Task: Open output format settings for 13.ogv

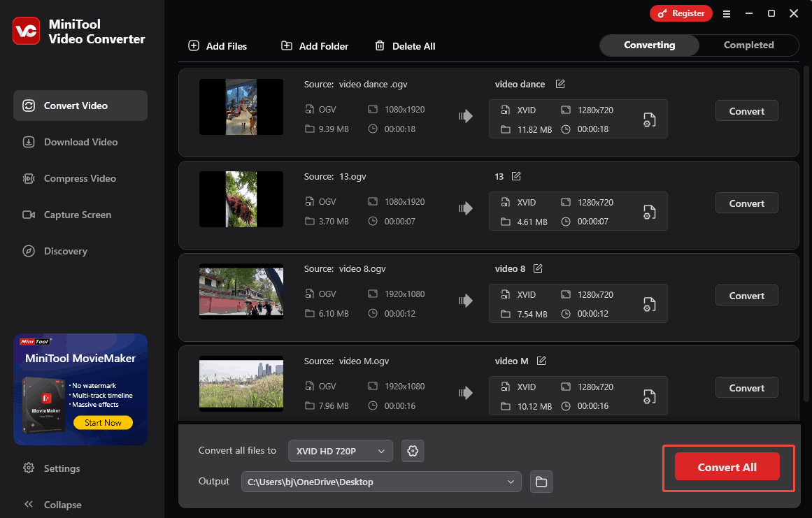Action: click(x=650, y=212)
